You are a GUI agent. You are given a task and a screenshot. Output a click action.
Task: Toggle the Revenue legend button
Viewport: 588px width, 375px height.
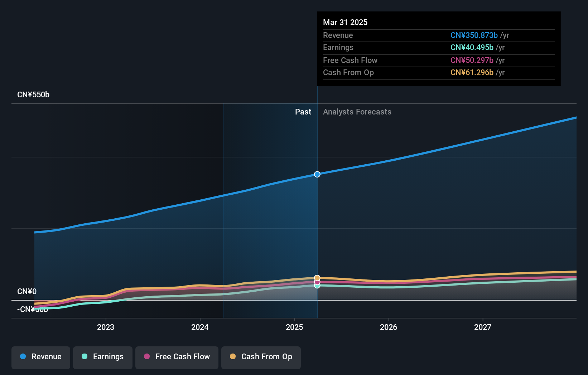[x=41, y=357]
